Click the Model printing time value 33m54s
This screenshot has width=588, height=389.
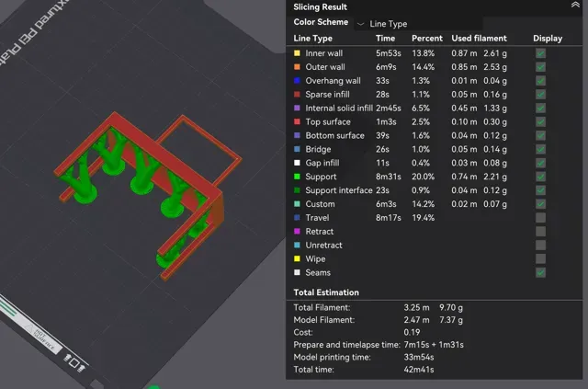tap(419, 357)
